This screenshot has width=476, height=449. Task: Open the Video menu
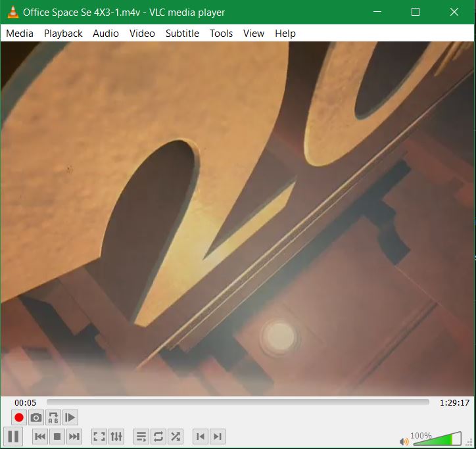[142, 33]
